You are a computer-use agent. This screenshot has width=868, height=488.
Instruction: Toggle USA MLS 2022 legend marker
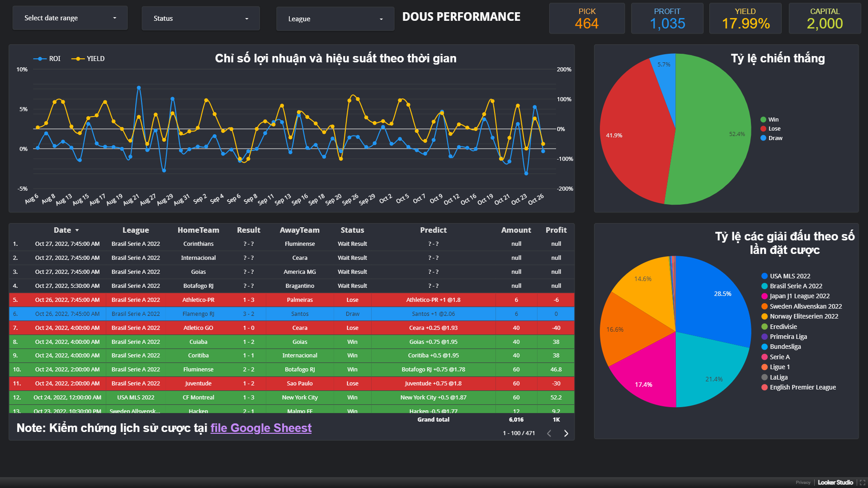tap(764, 276)
